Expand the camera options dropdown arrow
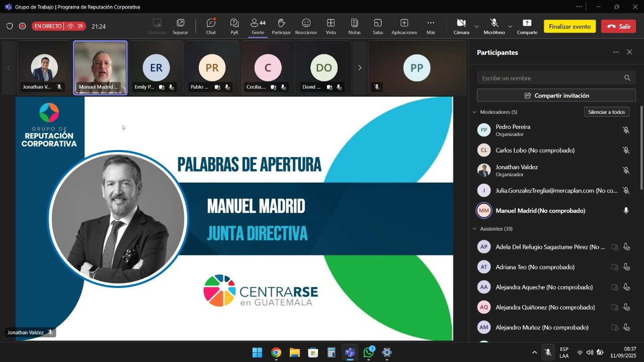Screen dimensions: 644x362 tap(476, 26)
